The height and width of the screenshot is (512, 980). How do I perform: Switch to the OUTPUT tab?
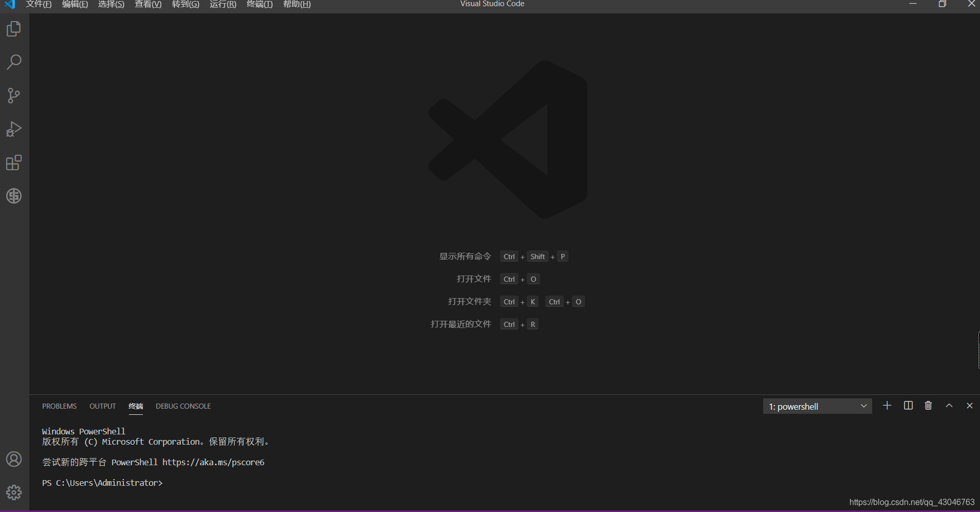point(103,406)
